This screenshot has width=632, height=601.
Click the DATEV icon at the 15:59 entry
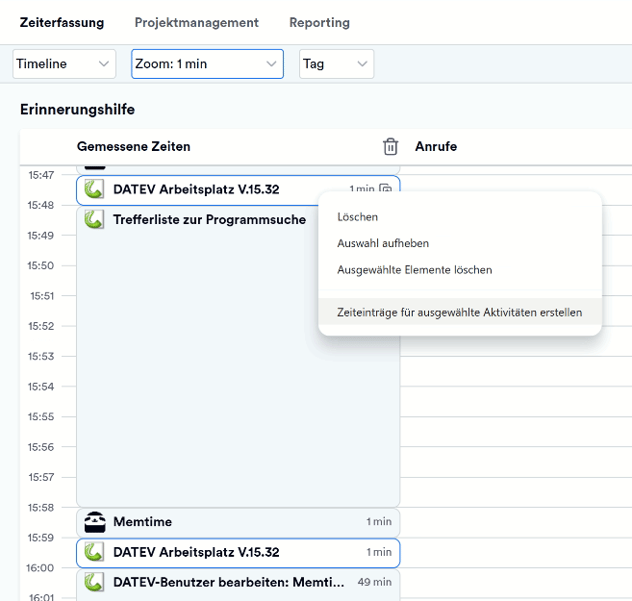95,552
